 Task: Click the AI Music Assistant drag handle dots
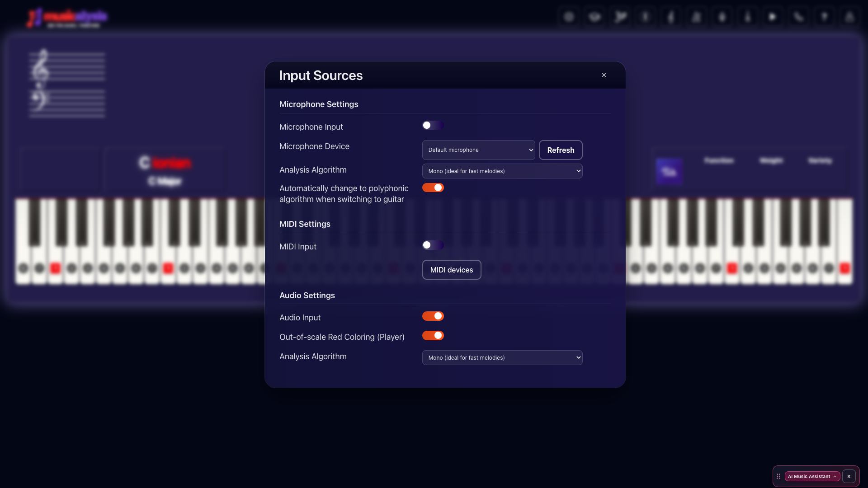[778, 476]
